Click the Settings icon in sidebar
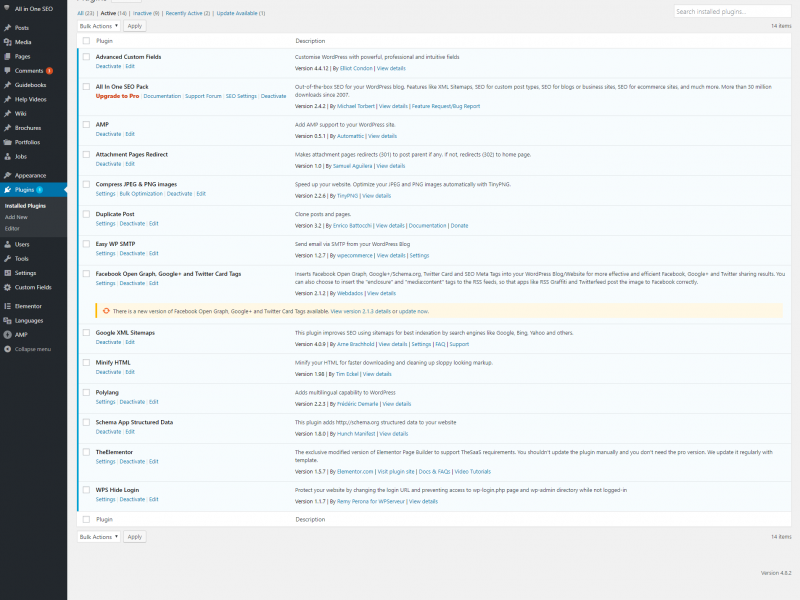The image size is (800, 600). click(x=7, y=272)
